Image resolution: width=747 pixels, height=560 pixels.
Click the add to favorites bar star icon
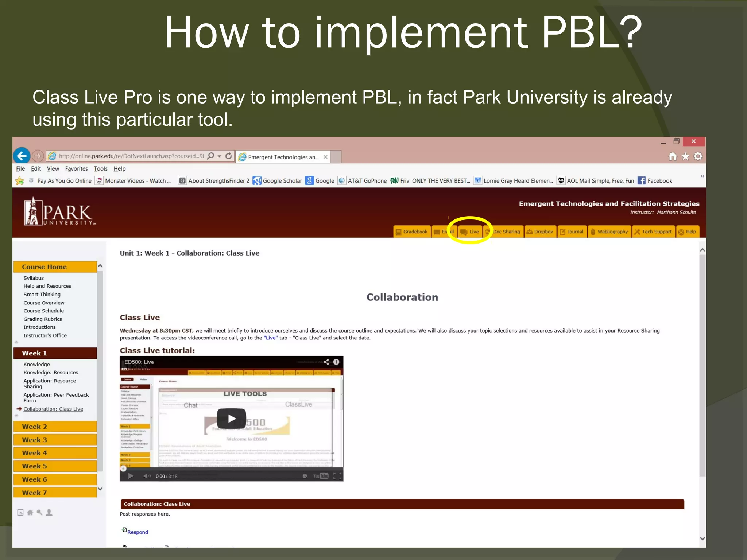[x=20, y=181]
